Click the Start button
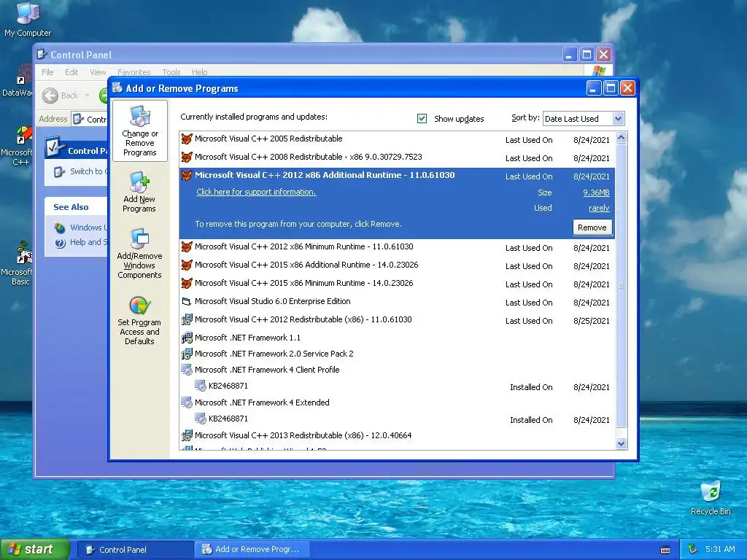Image resolution: width=747 pixels, height=560 pixels. click(34, 550)
